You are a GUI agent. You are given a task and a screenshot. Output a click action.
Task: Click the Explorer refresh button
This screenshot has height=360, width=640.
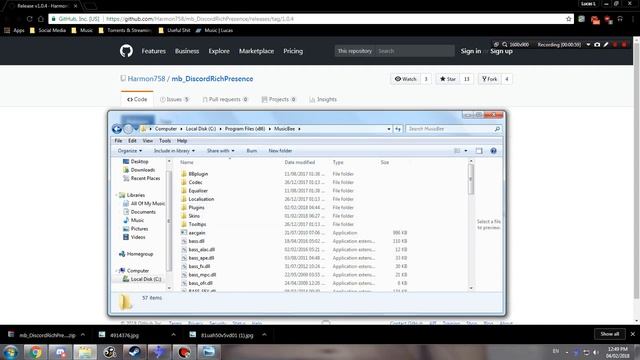click(x=398, y=129)
